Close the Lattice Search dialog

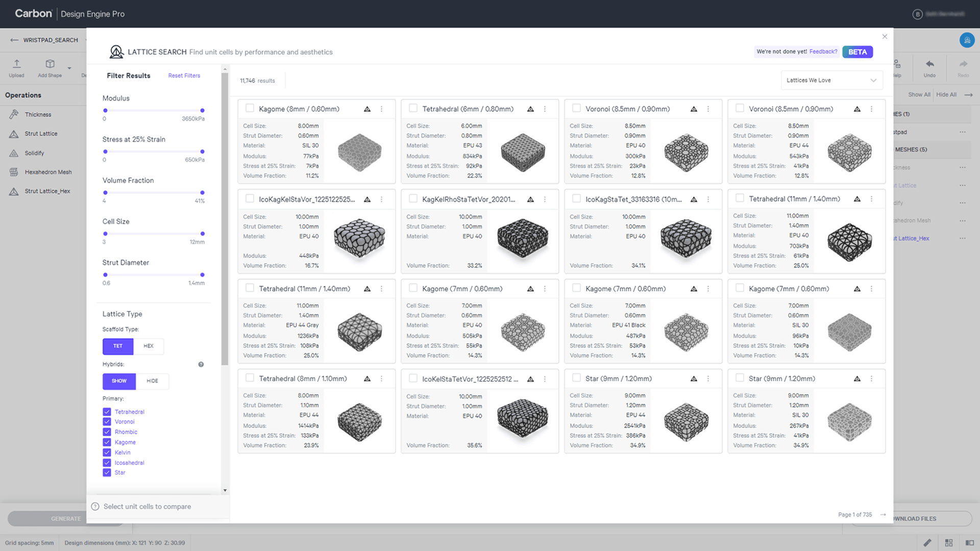[885, 37]
